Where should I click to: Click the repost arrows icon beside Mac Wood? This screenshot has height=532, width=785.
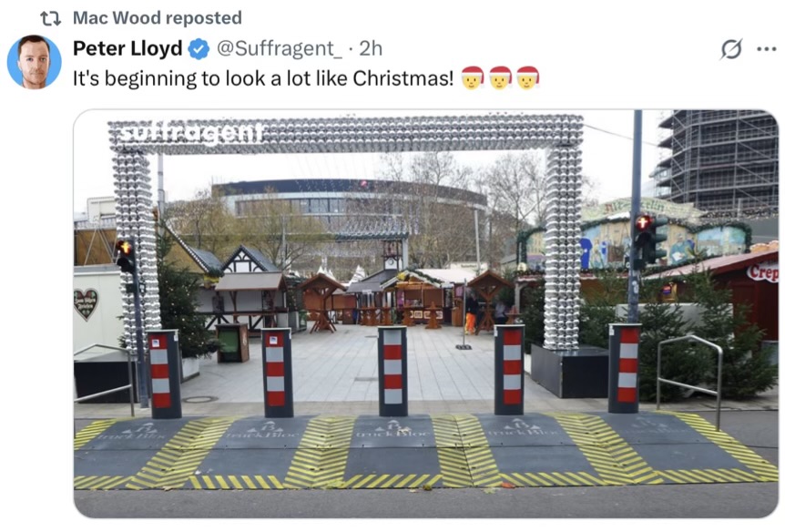coord(50,18)
